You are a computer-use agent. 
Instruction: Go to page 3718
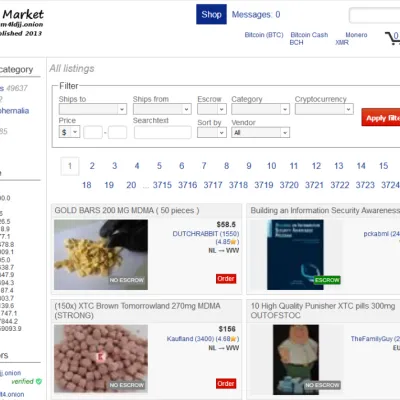238,185
